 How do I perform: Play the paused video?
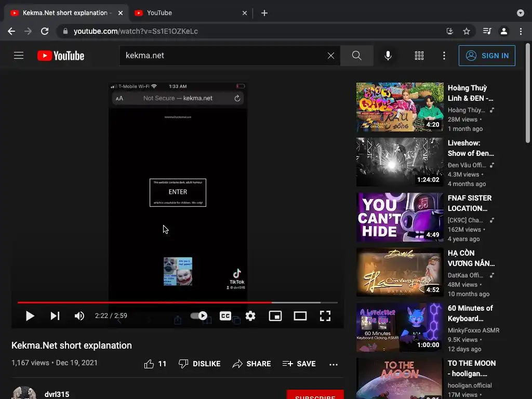coord(30,316)
